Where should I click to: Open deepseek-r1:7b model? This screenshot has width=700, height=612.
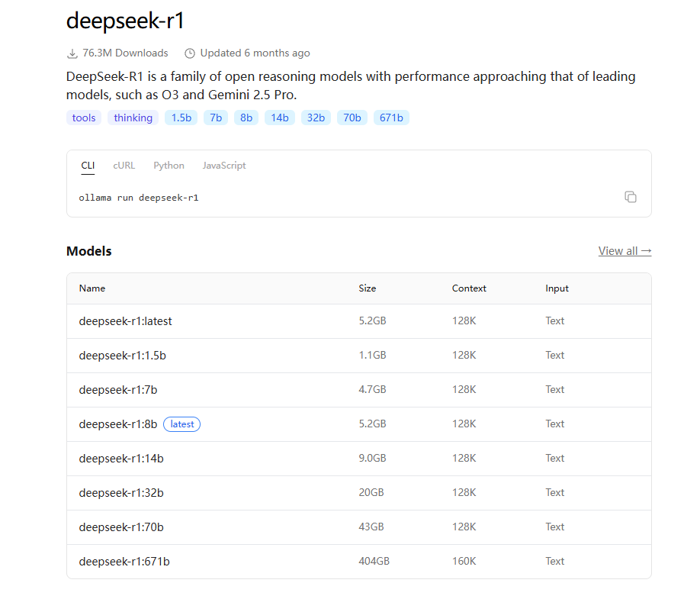(x=118, y=390)
